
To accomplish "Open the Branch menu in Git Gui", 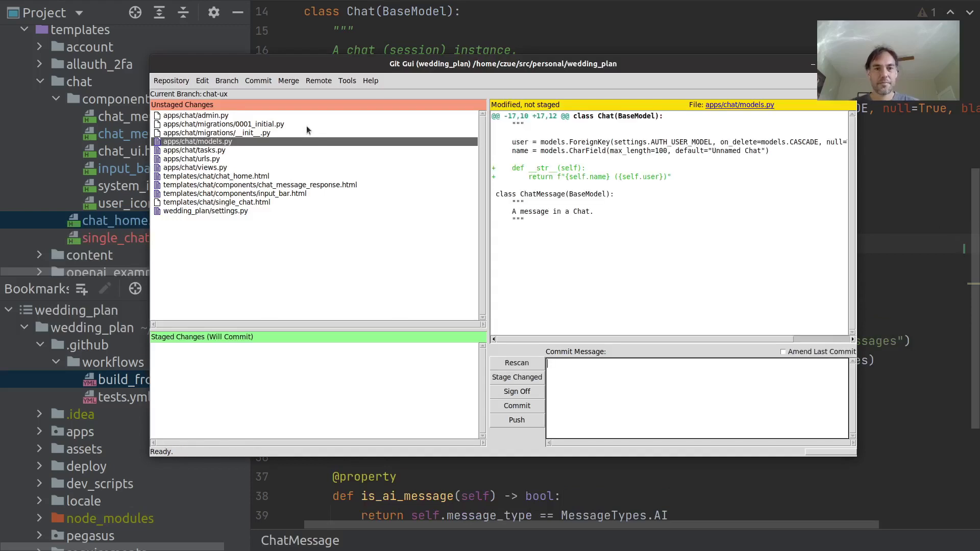I will (x=227, y=81).
